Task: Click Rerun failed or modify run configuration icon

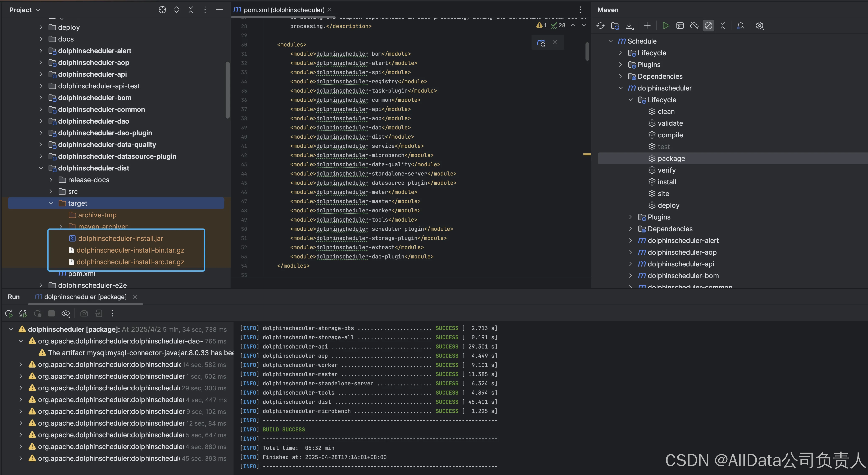Action: coord(23,313)
